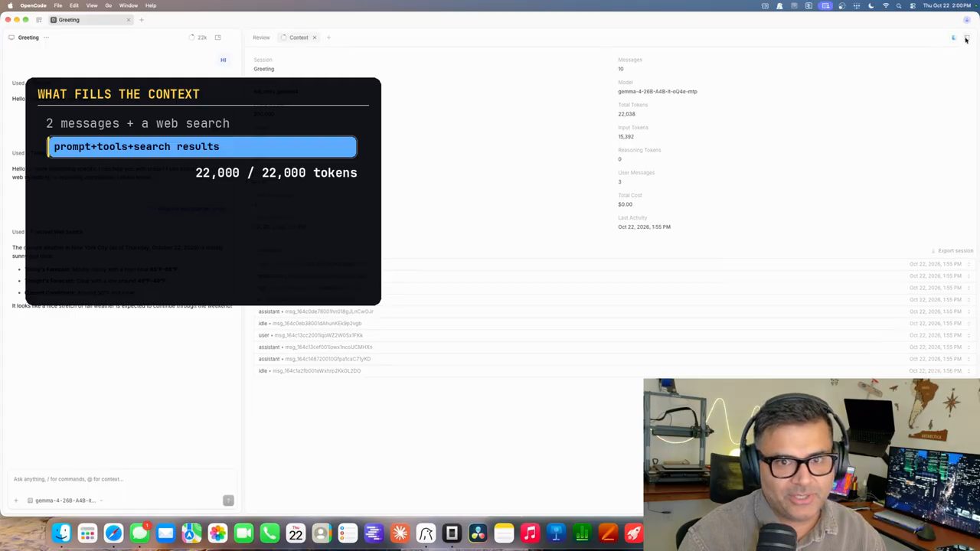This screenshot has height=551, width=980.
Task: Toggle the sidebar icon beside window controls
Action: coord(39,20)
